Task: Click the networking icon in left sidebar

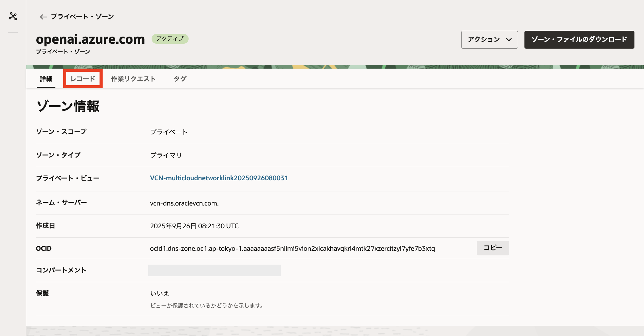Action: [13, 16]
